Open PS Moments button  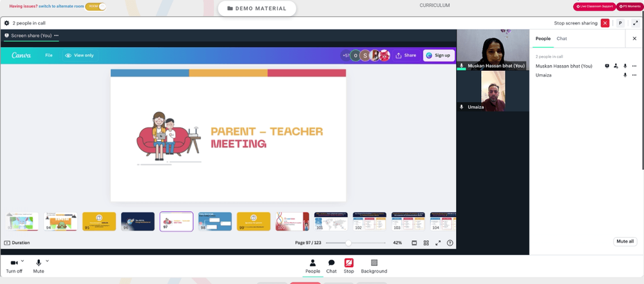(630, 6)
